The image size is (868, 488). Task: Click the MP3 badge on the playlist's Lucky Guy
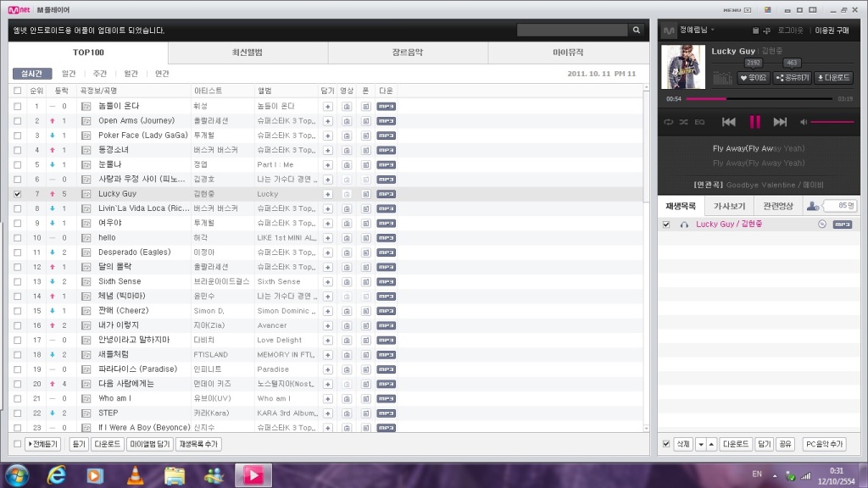pos(843,224)
